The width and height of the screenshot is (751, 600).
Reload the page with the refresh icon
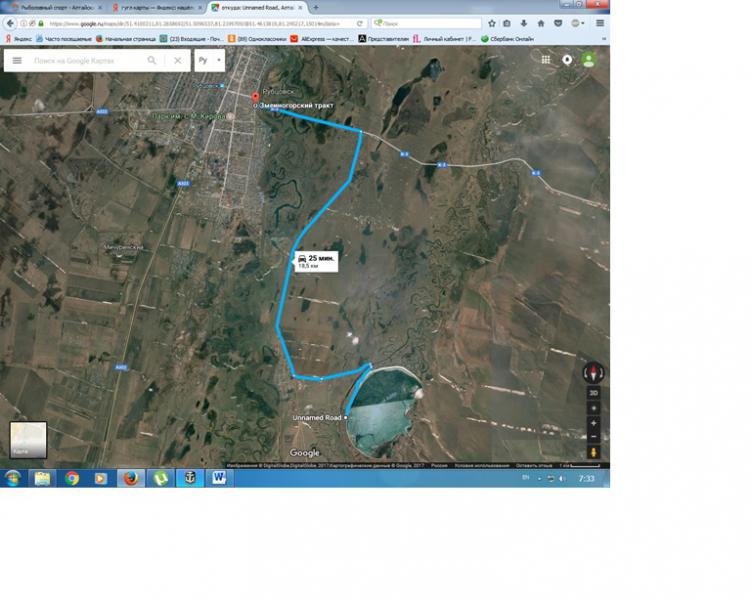point(359,23)
